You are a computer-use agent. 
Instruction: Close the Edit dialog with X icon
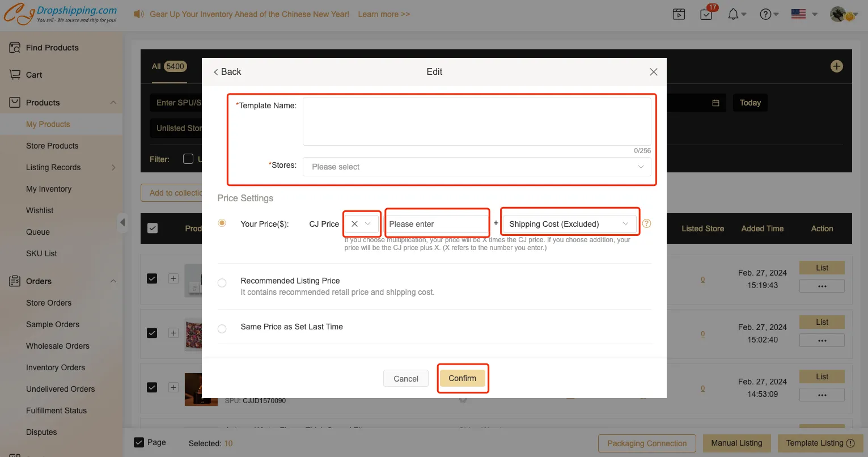pos(653,72)
